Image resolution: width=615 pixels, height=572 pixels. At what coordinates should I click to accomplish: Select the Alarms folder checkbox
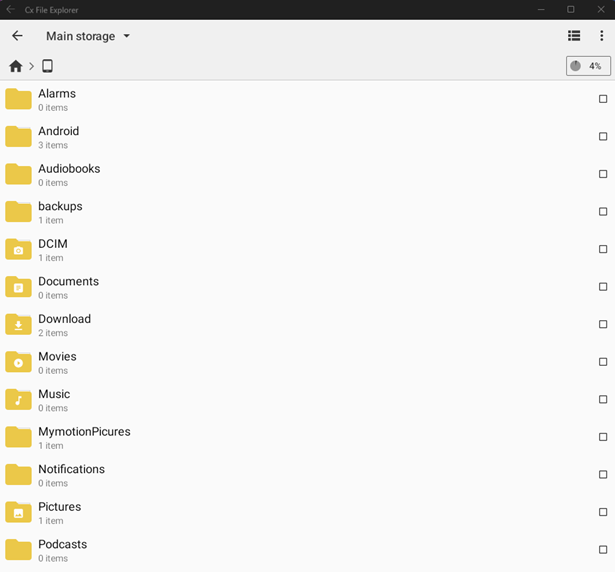tap(603, 99)
